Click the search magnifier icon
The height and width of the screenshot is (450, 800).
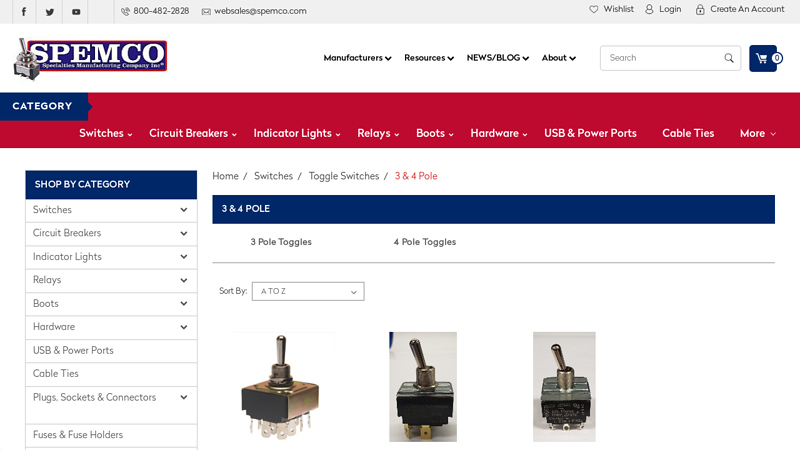pyautogui.click(x=729, y=58)
